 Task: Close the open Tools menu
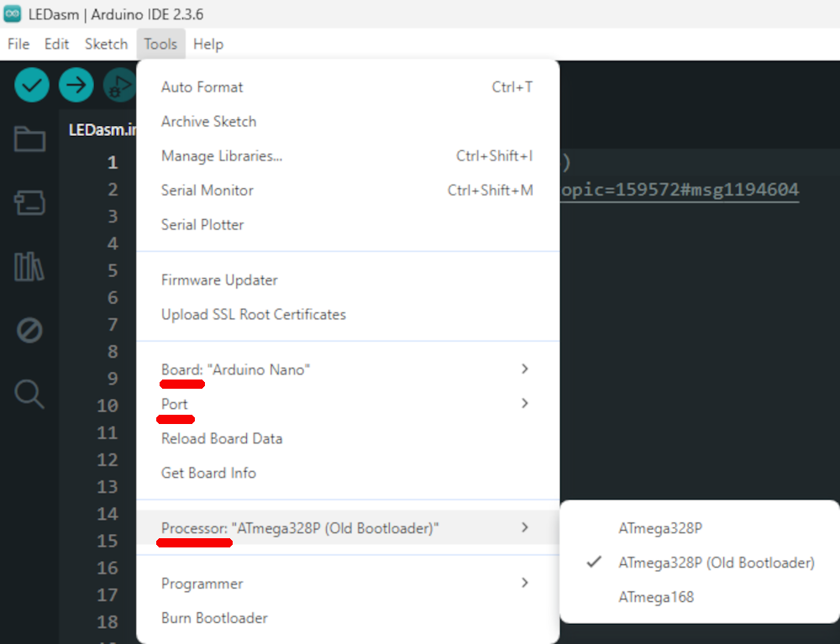160,44
